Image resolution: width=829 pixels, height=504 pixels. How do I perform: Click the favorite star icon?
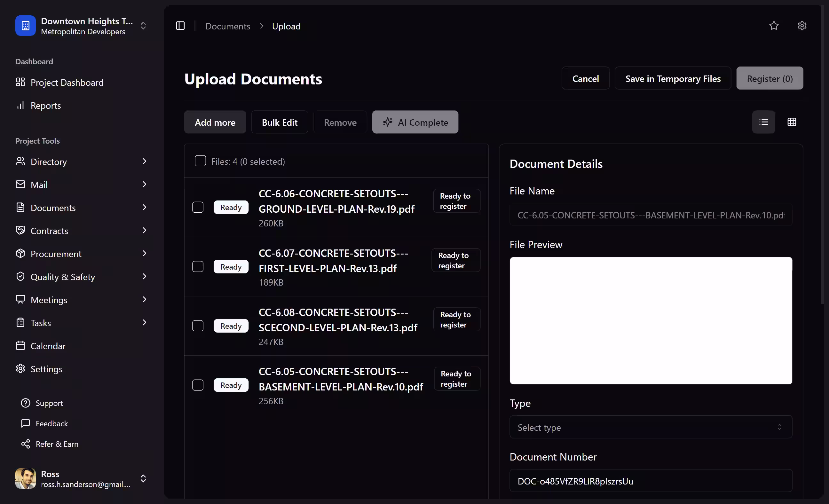774,26
